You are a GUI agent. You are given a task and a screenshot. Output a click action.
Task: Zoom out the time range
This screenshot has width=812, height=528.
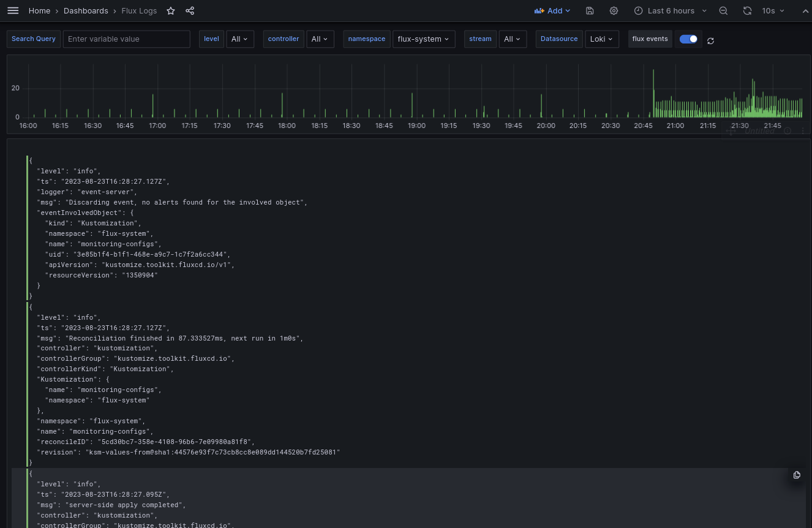tap(723, 10)
